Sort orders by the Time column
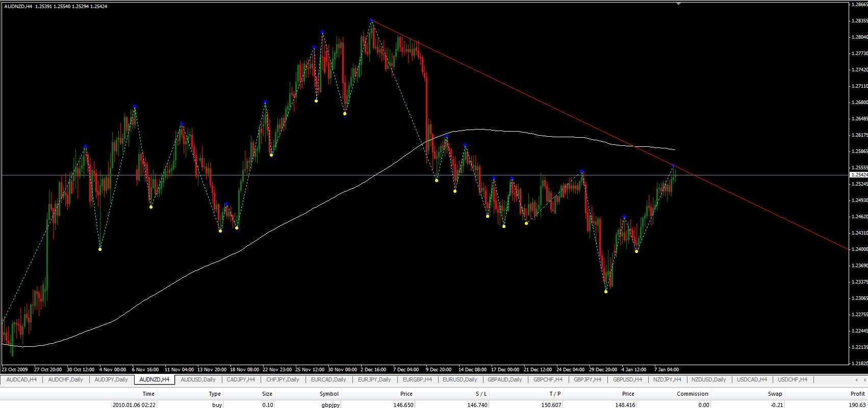The height and width of the screenshot is (408, 868). (x=148, y=394)
